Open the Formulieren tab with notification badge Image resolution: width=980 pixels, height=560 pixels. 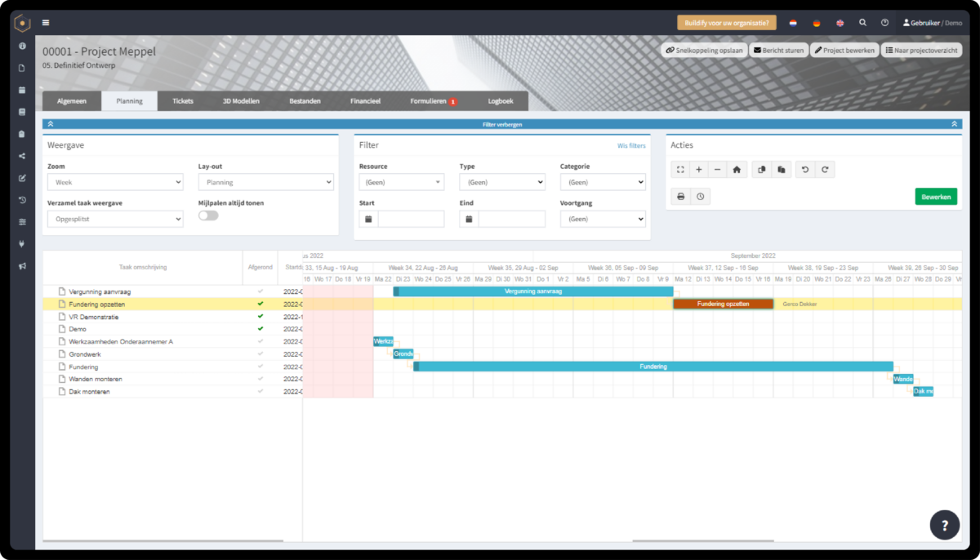(x=430, y=100)
